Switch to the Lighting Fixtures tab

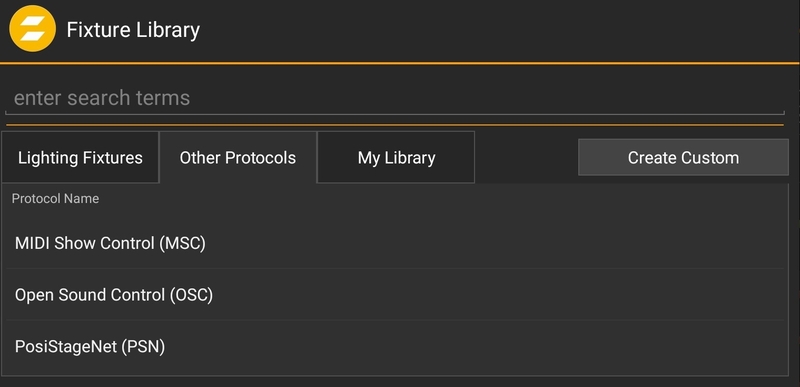pyautogui.click(x=80, y=158)
